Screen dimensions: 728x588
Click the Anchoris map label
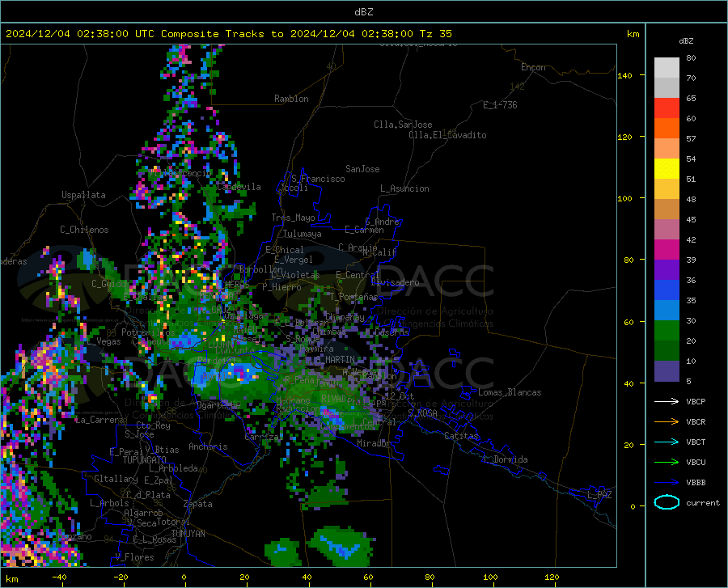(208, 446)
